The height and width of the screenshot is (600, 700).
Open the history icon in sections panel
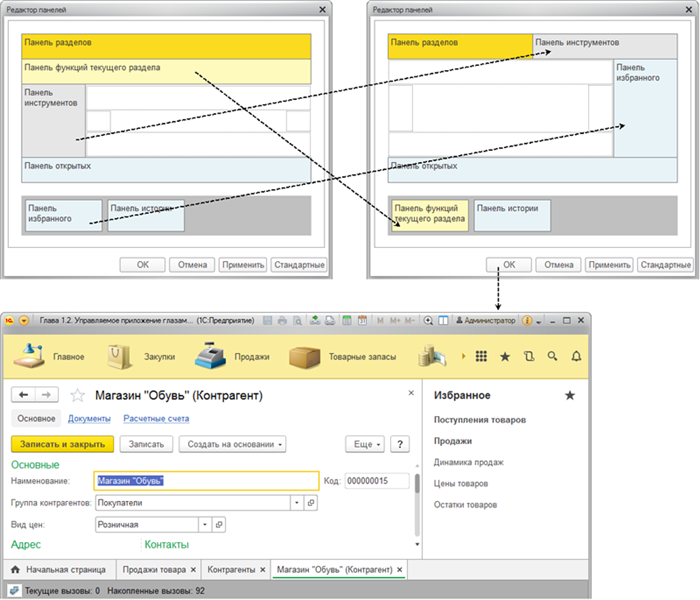pyautogui.click(x=529, y=356)
